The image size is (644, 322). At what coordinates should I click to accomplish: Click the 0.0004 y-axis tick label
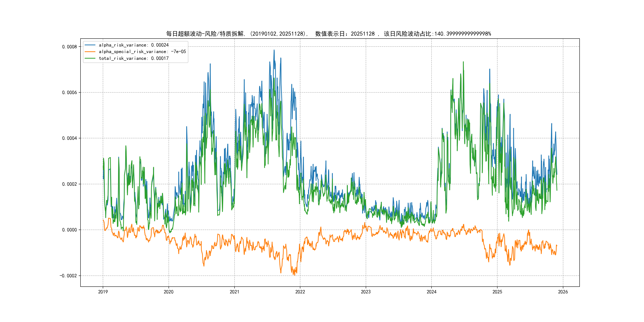coord(70,138)
